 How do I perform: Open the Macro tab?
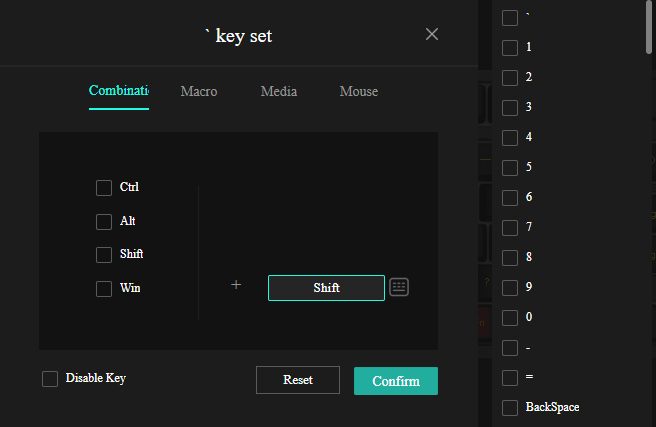pyautogui.click(x=199, y=91)
